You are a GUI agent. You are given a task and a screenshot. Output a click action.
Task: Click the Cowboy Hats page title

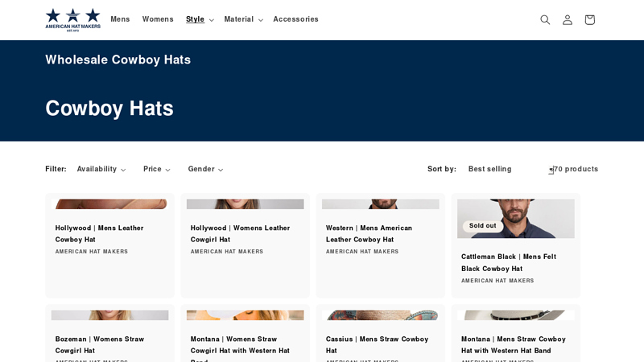(x=109, y=109)
